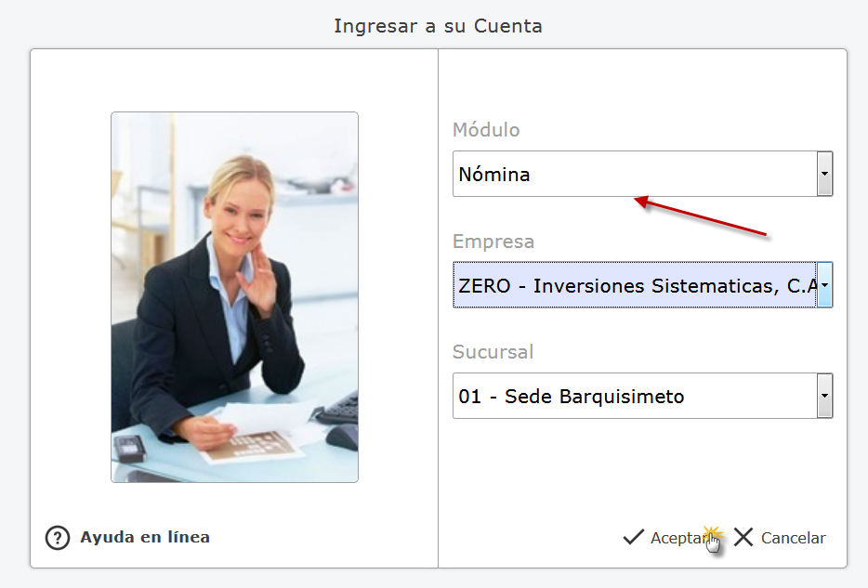The height and width of the screenshot is (588, 868).
Task: Abort login via the Cancelar text
Action: coord(794,538)
